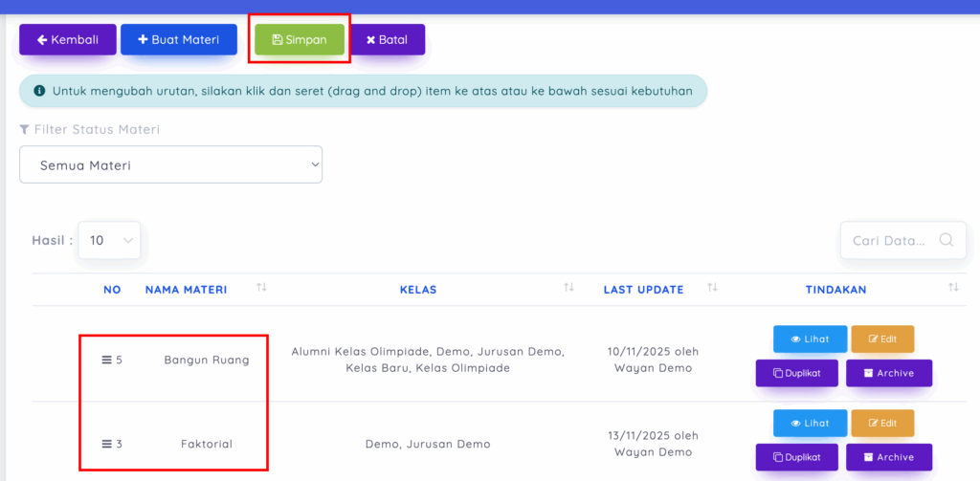Edit the Faktorial materi
Image resolution: width=980 pixels, height=481 pixels.
[881, 423]
